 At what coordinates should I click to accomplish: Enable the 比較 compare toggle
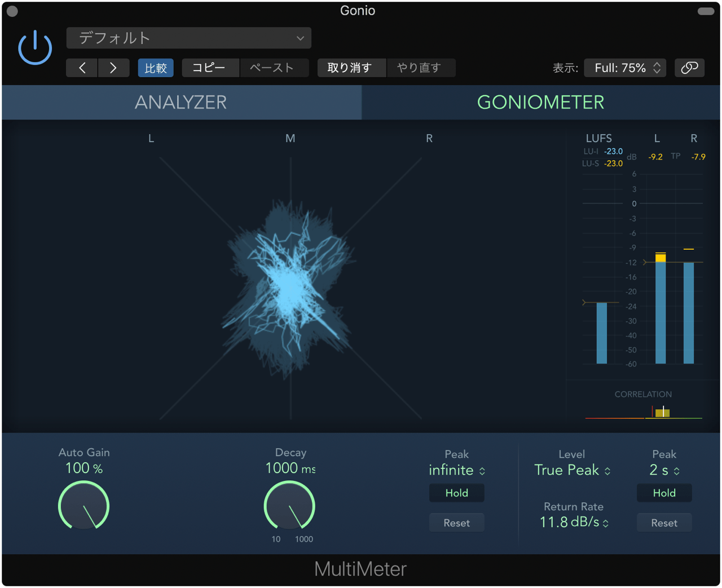click(x=156, y=67)
